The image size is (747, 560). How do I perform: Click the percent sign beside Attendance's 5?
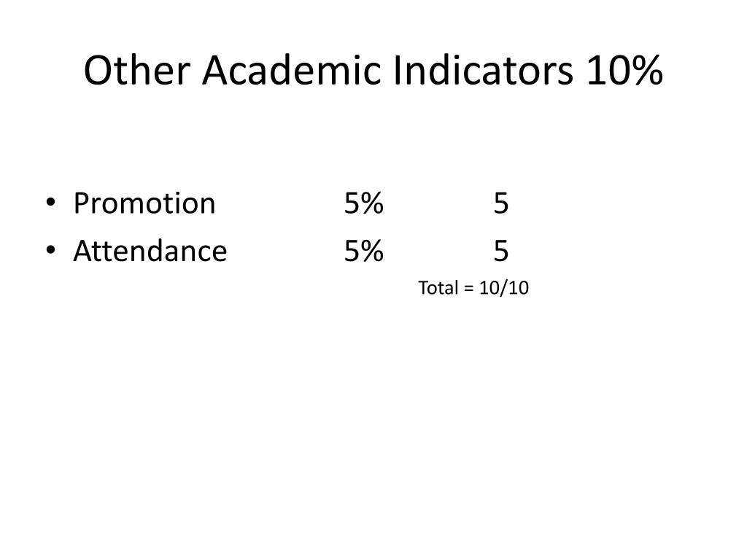coord(373,251)
